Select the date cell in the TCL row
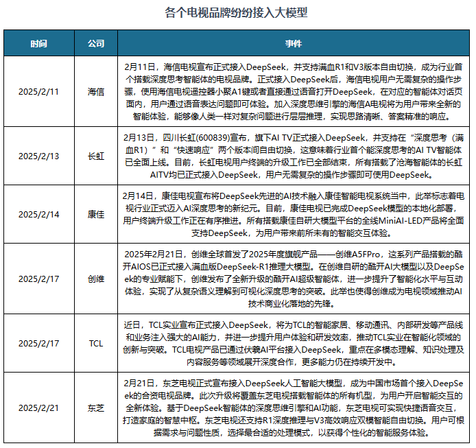 [x=39, y=342]
